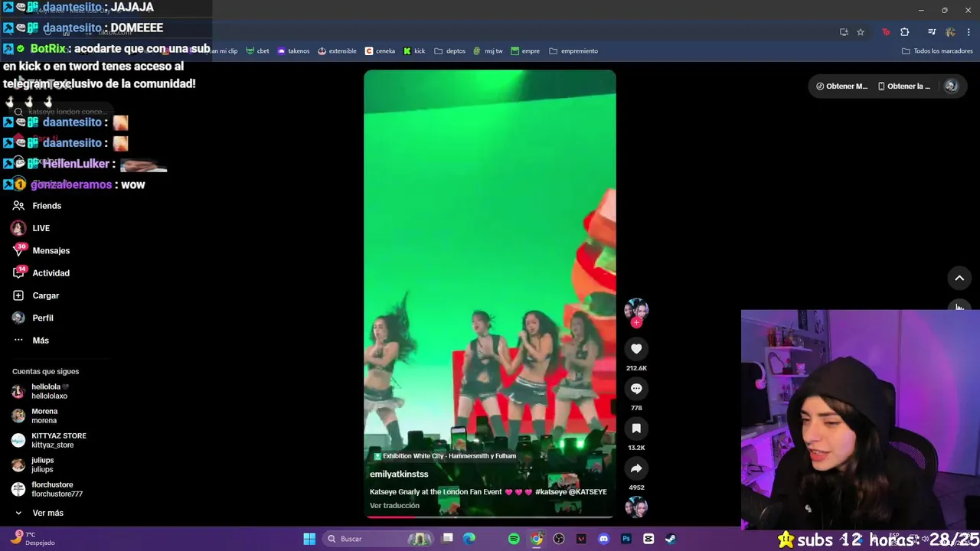Viewport: 980px width, 551px height.
Task: Open the sound disc below share count
Action: [636, 507]
